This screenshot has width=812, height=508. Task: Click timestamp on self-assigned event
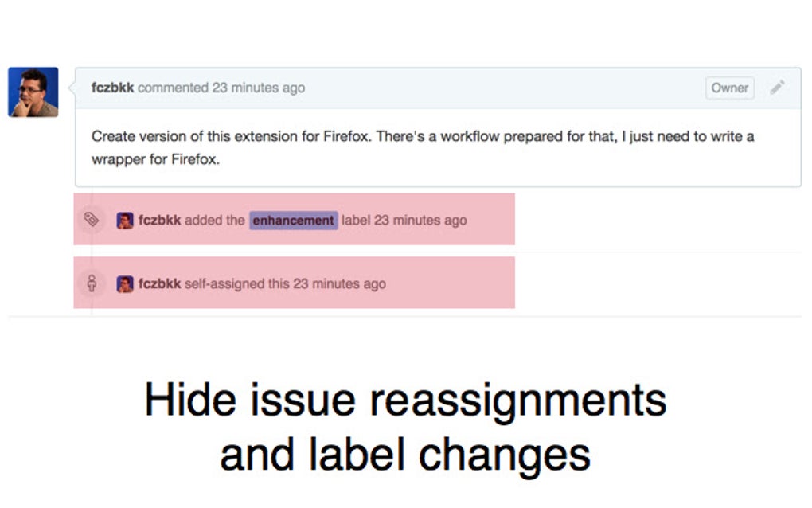pyautogui.click(x=340, y=284)
